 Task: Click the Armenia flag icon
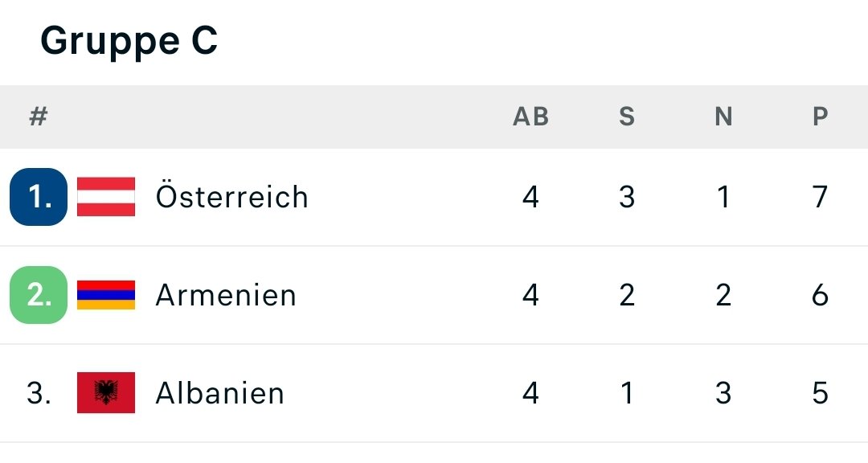[106, 295]
